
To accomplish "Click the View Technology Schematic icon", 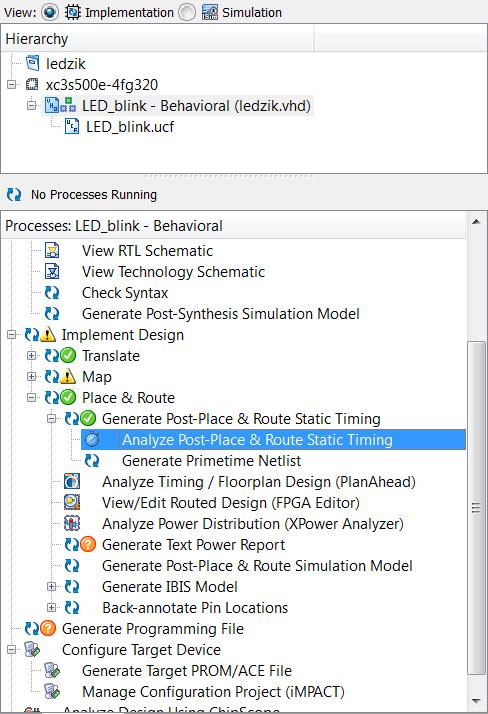I will (52, 271).
